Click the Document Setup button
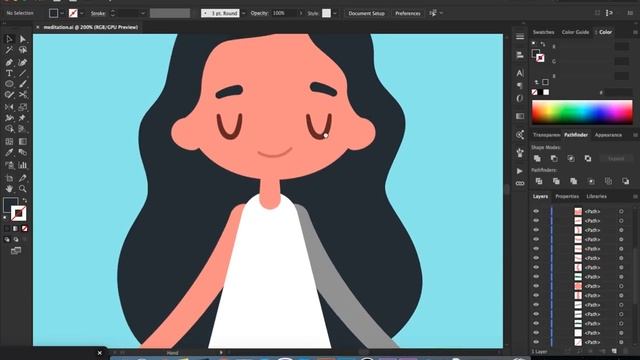The image size is (640, 360). (366, 13)
